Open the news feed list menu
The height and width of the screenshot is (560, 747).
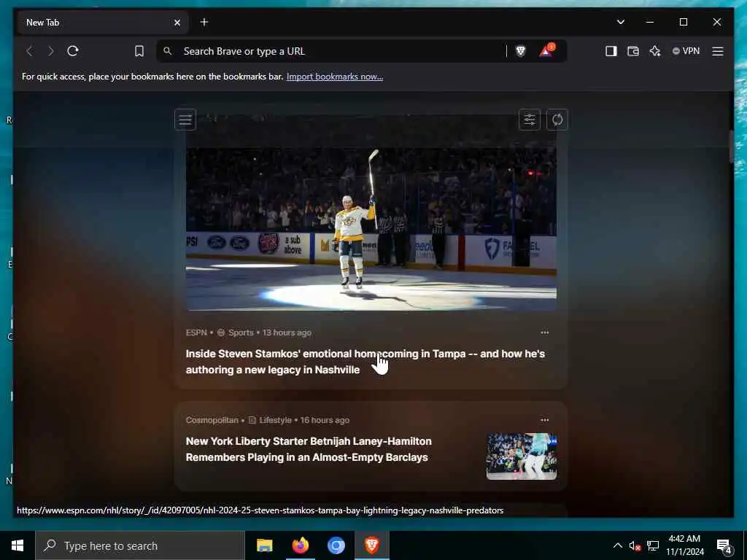click(185, 120)
